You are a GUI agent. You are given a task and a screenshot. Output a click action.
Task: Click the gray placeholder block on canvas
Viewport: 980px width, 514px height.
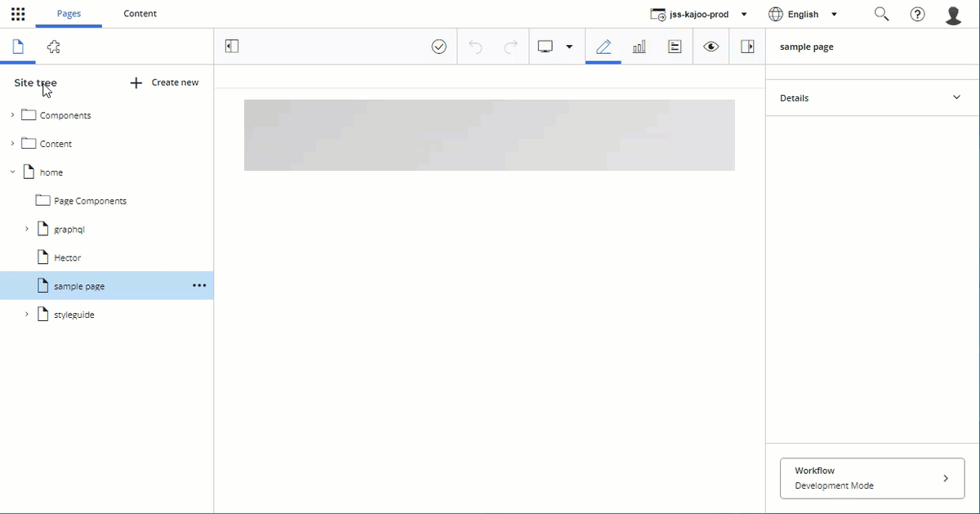(x=489, y=135)
